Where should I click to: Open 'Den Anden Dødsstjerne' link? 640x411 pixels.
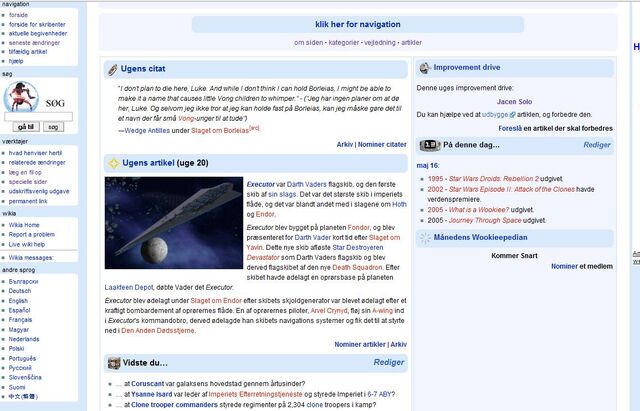158,331
